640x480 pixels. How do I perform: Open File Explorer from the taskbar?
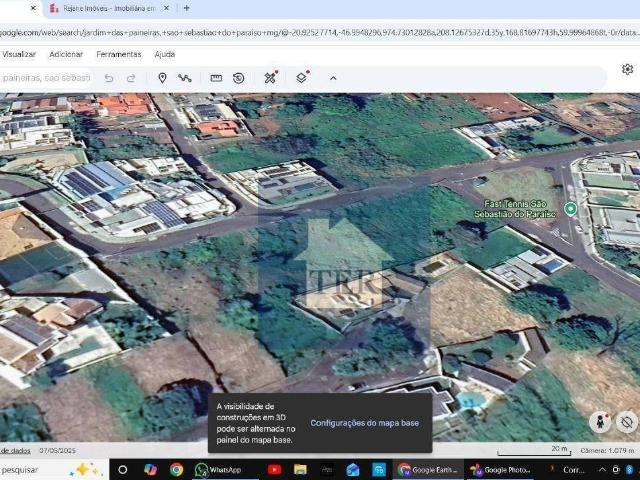click(300, 470)
